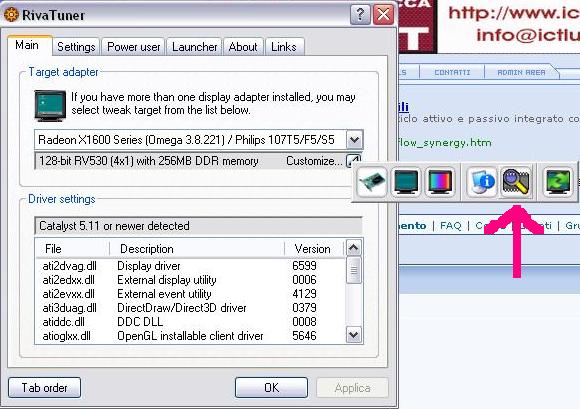
Task: Click the rainbow color monitor icon
Action: coord(440,182)
